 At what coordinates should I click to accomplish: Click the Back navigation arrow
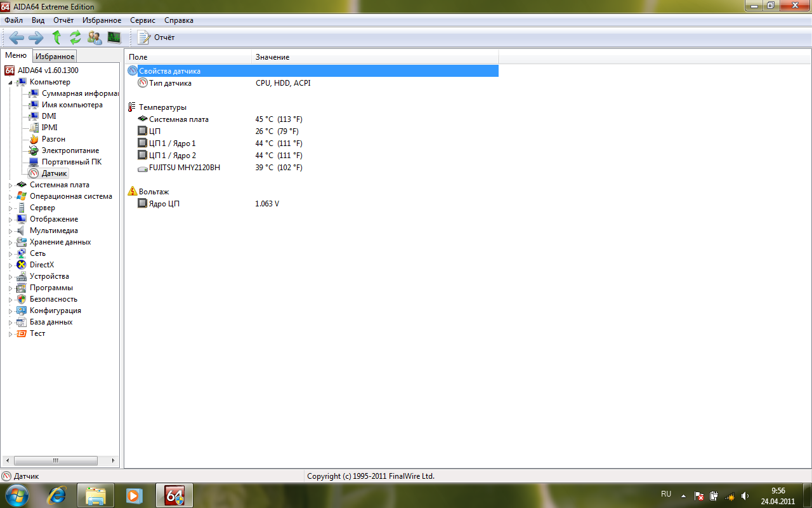pos(17,37)
